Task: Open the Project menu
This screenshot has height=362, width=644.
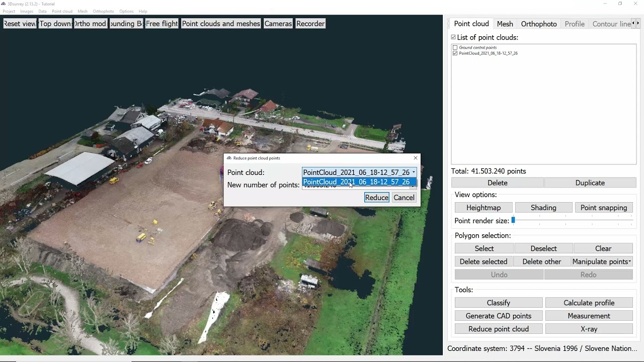Action: coord(9,11)
